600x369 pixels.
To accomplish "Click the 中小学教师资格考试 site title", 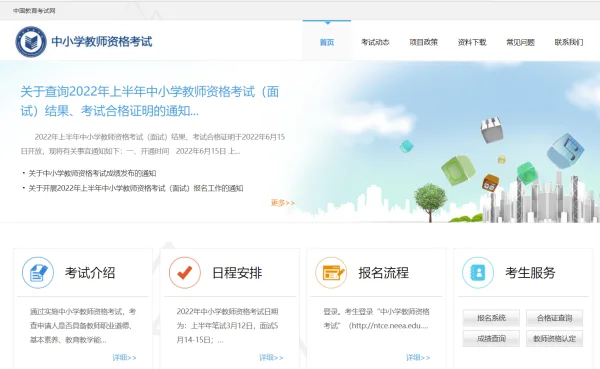I will (102, 41).
